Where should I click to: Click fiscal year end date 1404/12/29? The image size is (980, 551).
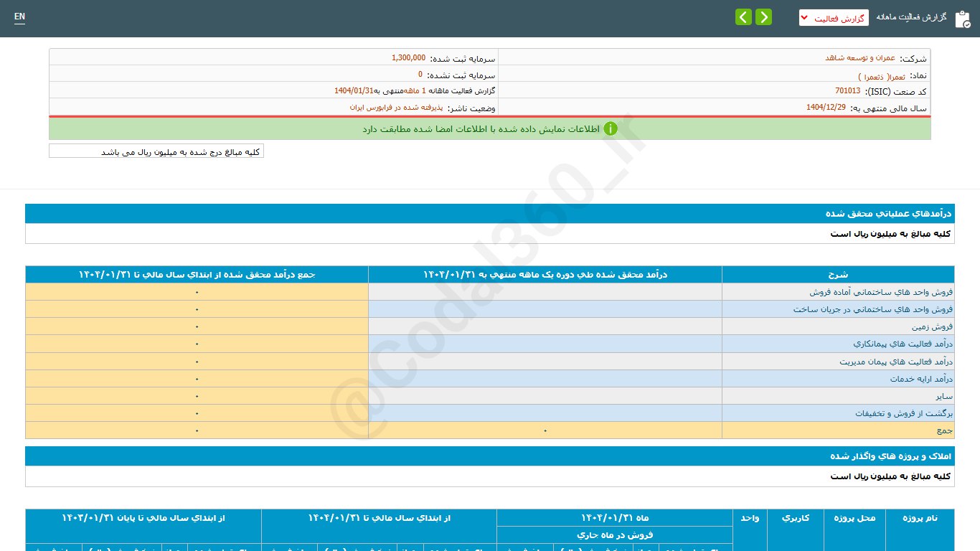[x=826, y=108]
